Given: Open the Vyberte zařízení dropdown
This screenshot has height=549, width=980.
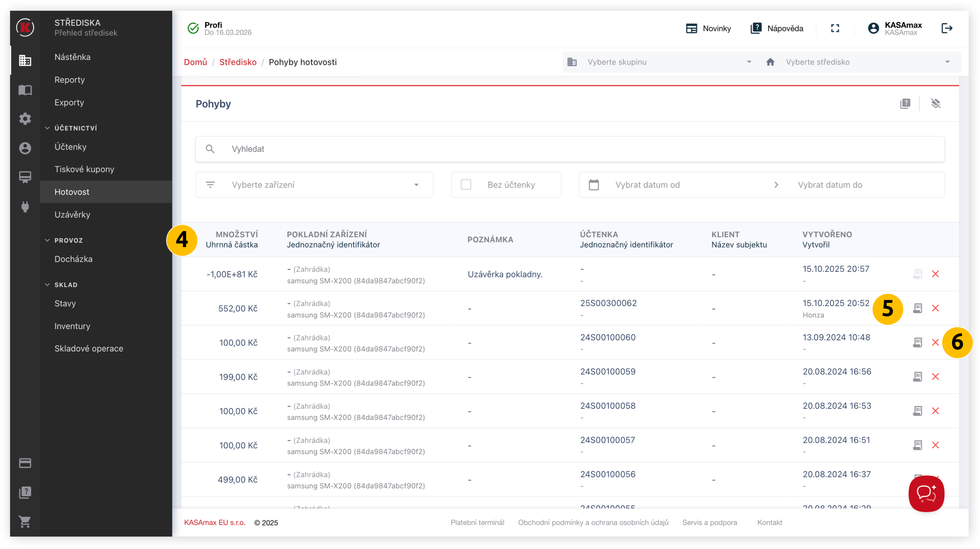Looking at the screenshot, I should pos(314,185).
